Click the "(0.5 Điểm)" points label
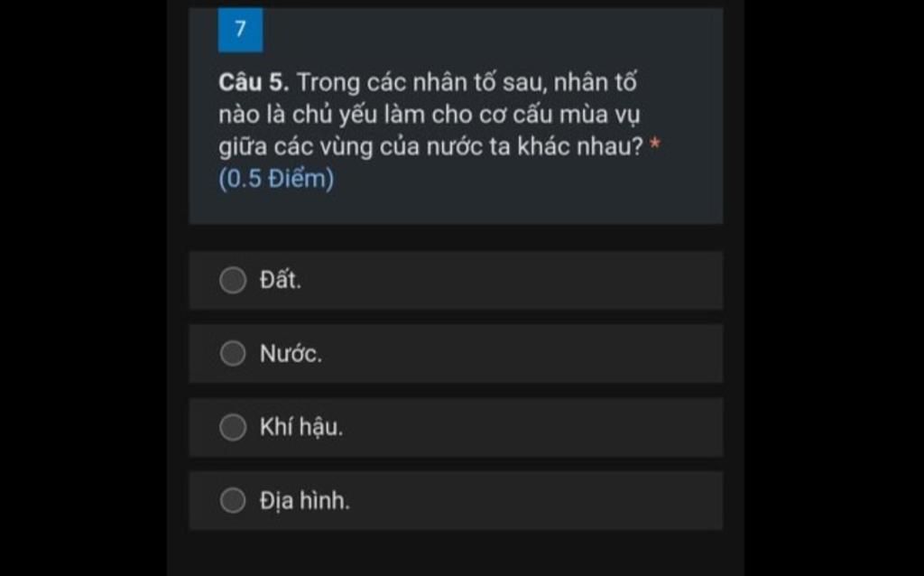The image size is (924, 576). tap(276, 179)
